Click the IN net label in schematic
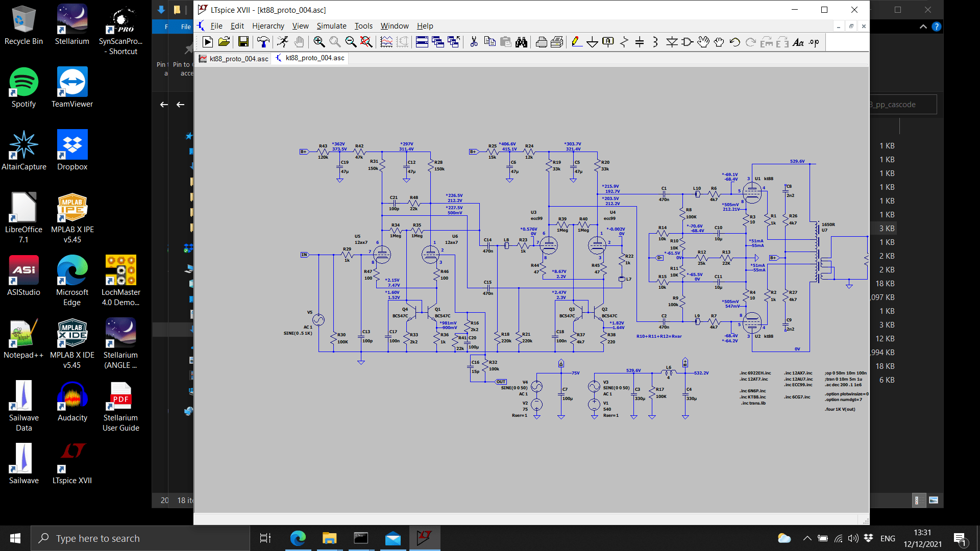Image resolution: width=980 pixels, height=551 pixels. 304,255
